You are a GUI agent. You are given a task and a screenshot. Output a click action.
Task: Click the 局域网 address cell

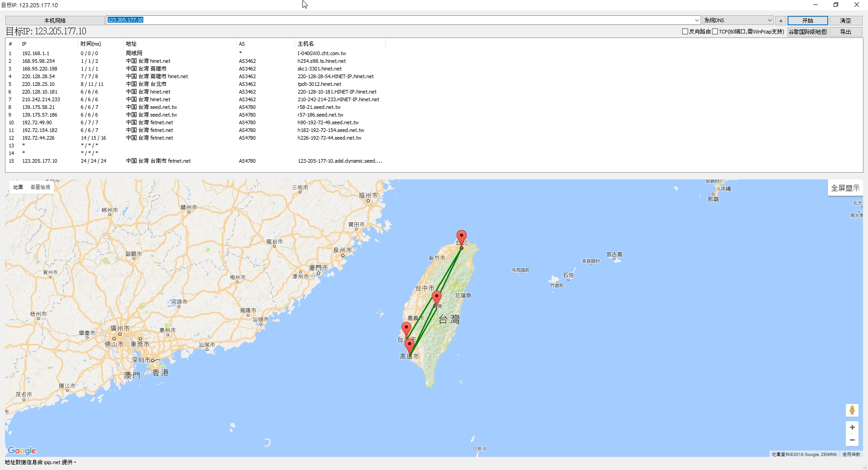[134, 53]
